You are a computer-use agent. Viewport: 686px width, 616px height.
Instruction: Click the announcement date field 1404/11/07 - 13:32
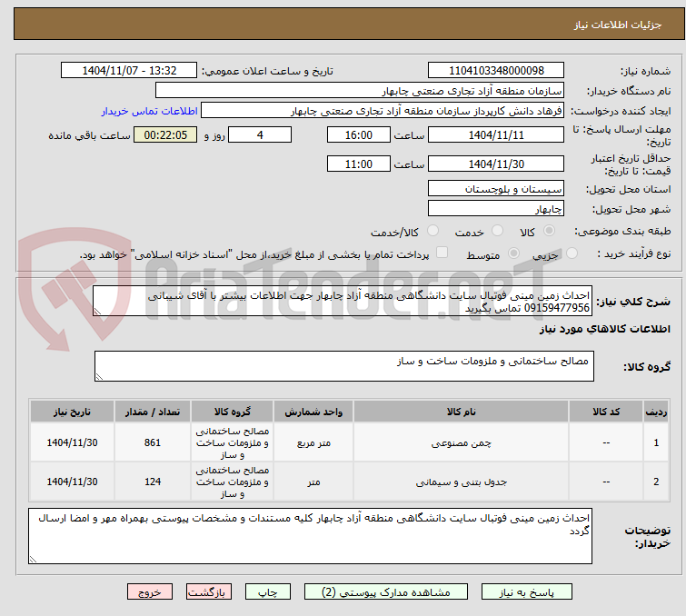click(x=129, y=71)
